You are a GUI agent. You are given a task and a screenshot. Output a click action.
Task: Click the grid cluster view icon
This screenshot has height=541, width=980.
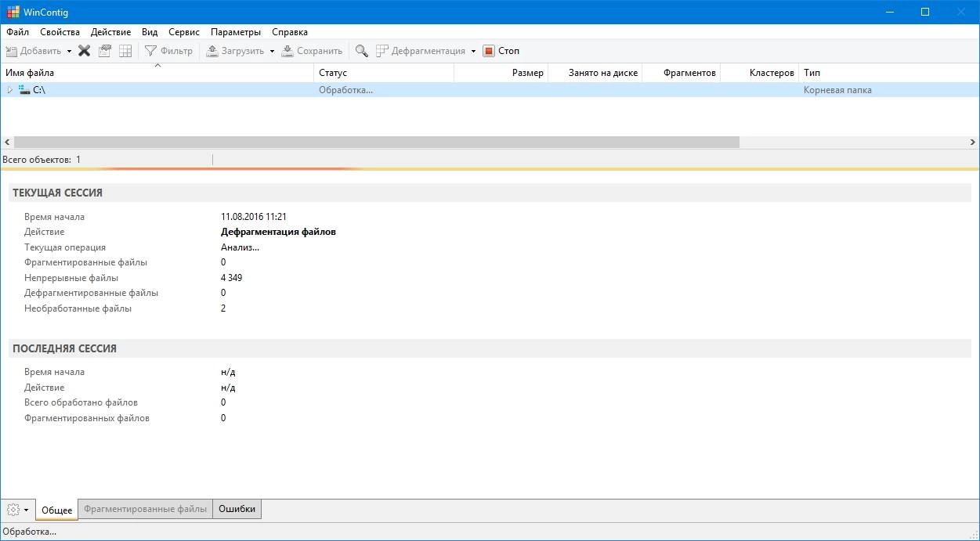coord(125,51)
